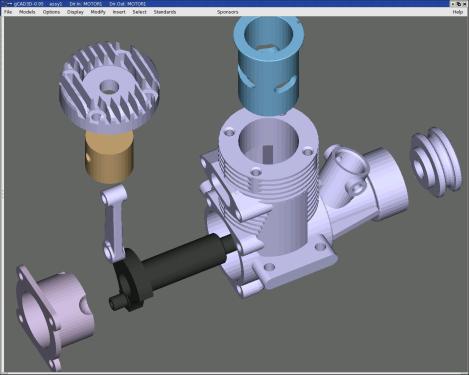Open the Modify menu
This screenshot has height=375, width=469.
98,12
